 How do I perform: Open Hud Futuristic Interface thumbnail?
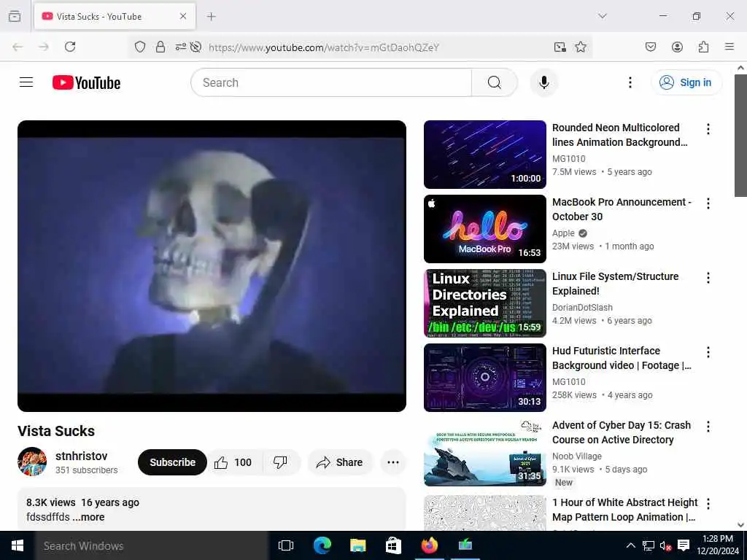pyautogui.click(x=484, y=377)
